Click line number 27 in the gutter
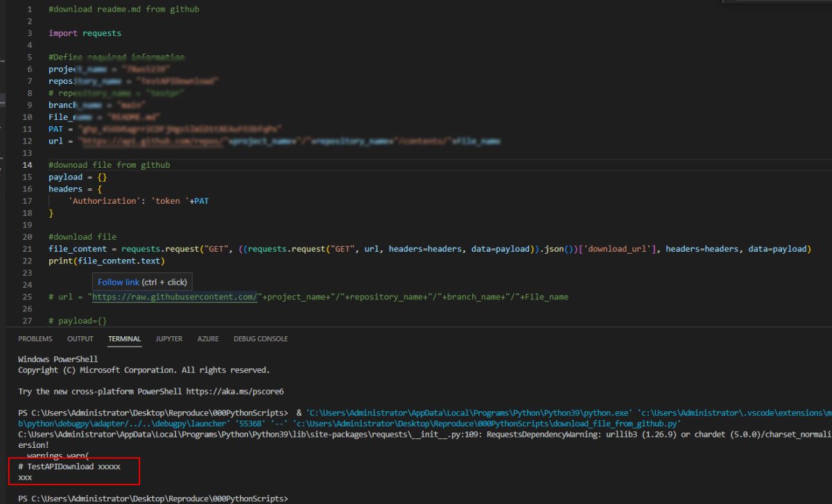Viewport: 832px width, 504px height. pos(28,321)
